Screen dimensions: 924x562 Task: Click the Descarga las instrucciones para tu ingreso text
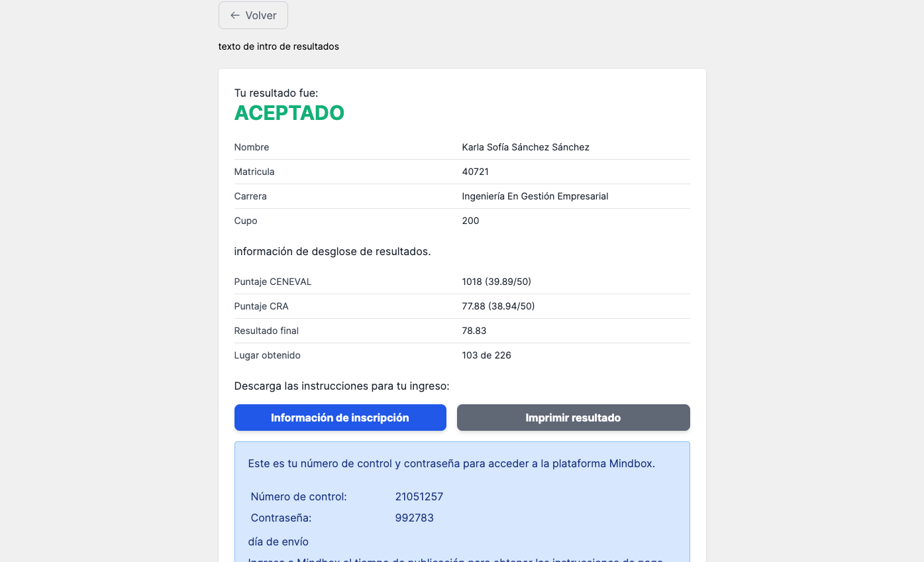click(x=342, y=386)
